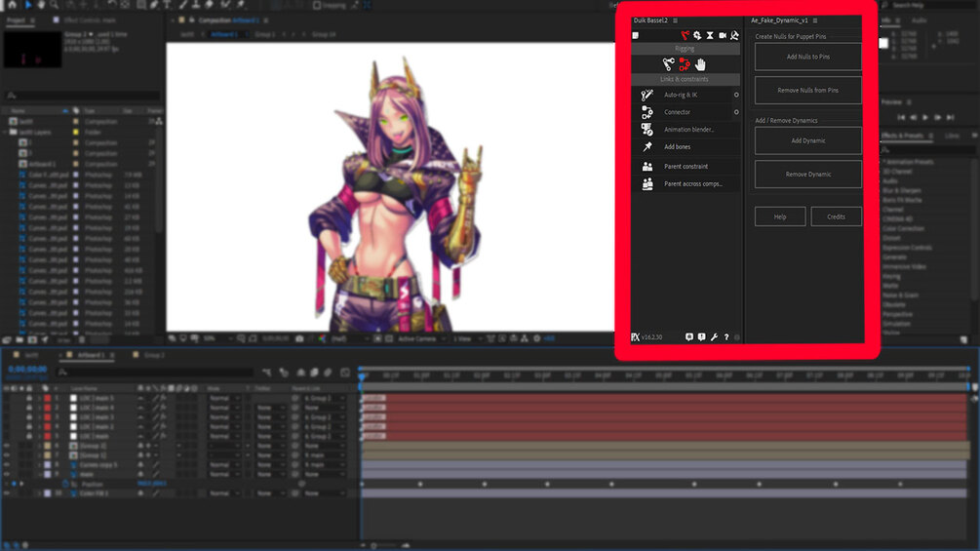
Task: Select the Artboard 1 timeline tab
Action: point(92,355)
